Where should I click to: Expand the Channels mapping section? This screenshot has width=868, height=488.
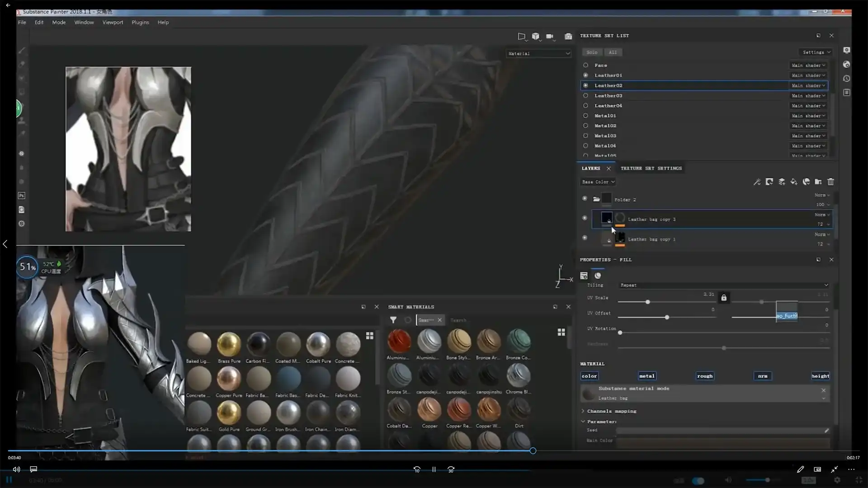click(x=583, y=411)
